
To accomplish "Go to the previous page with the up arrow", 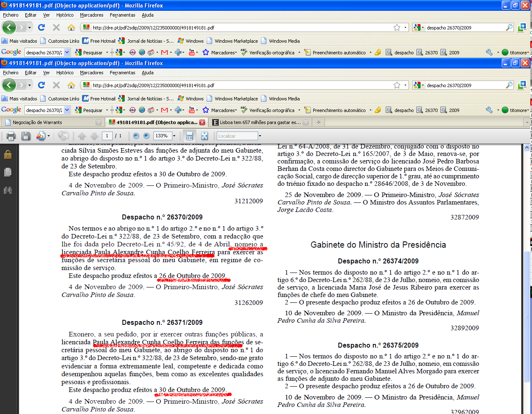I will [x=82, y=136].
